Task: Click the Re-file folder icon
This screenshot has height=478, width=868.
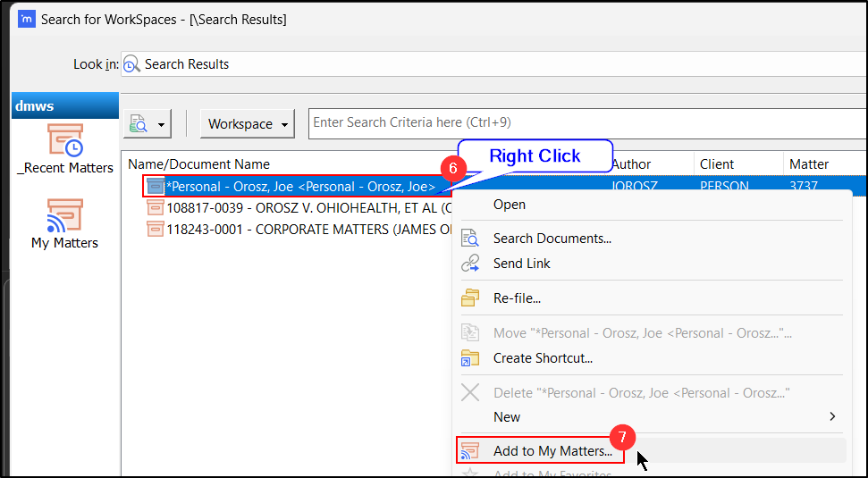Action: coord(470,298)
